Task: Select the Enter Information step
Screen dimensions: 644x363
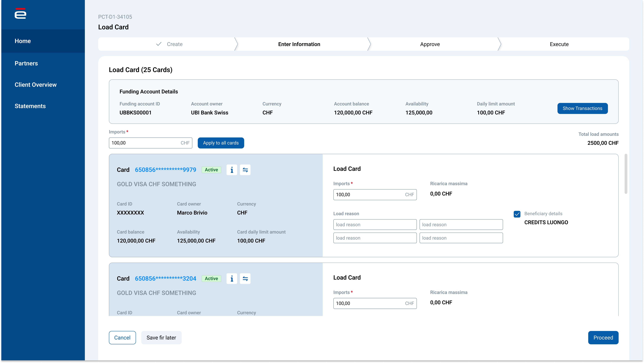Action: pos(299,44)
